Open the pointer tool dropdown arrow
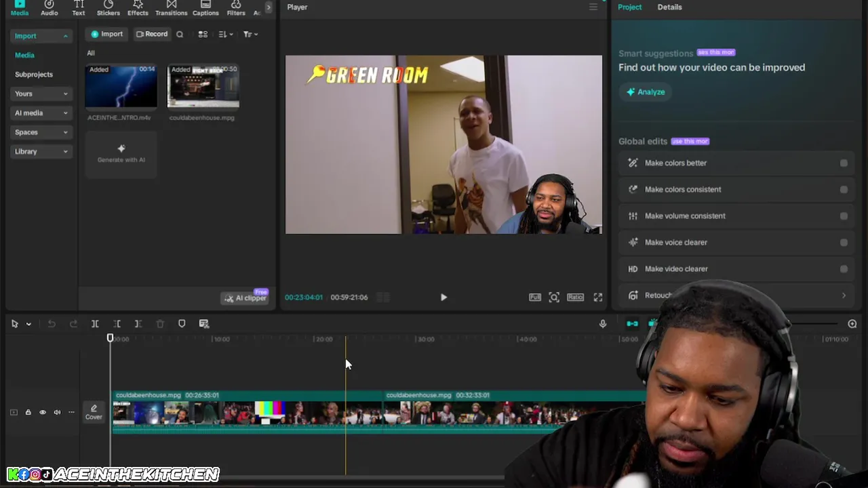The width and height of the screenshot is (868, 488). click(28, 324)
